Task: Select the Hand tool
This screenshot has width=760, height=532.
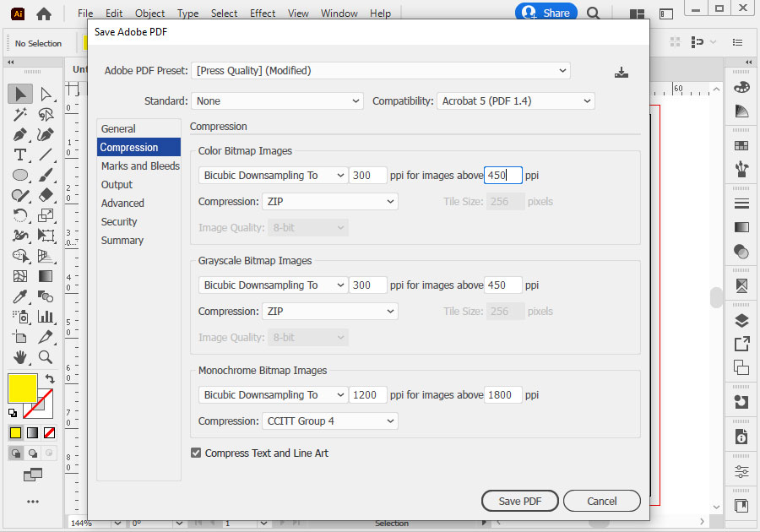Action: 20,357
